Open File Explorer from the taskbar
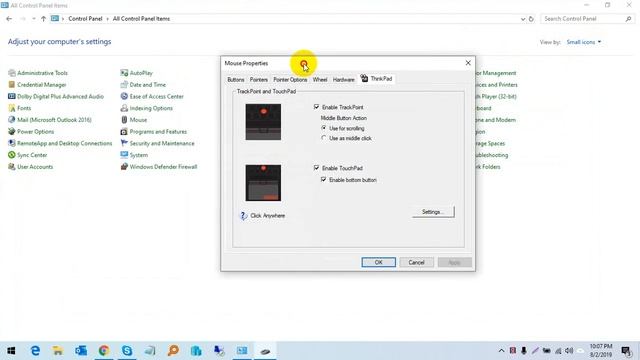This screenshot has width=640, height=360. click(58, 351)
